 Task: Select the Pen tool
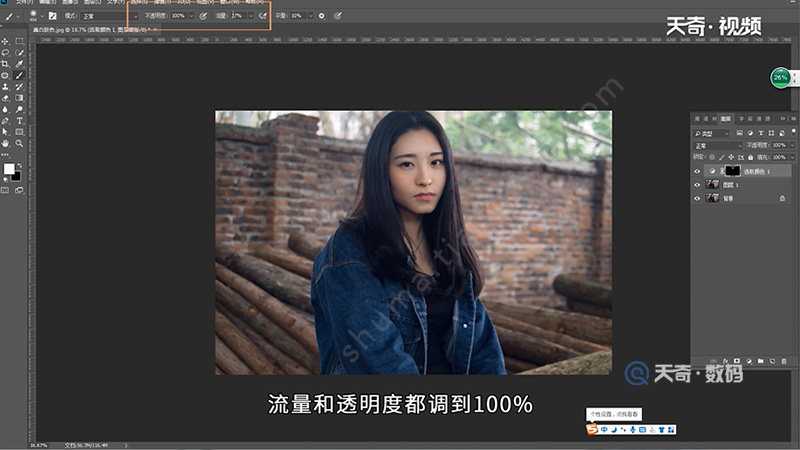point(5,121)
